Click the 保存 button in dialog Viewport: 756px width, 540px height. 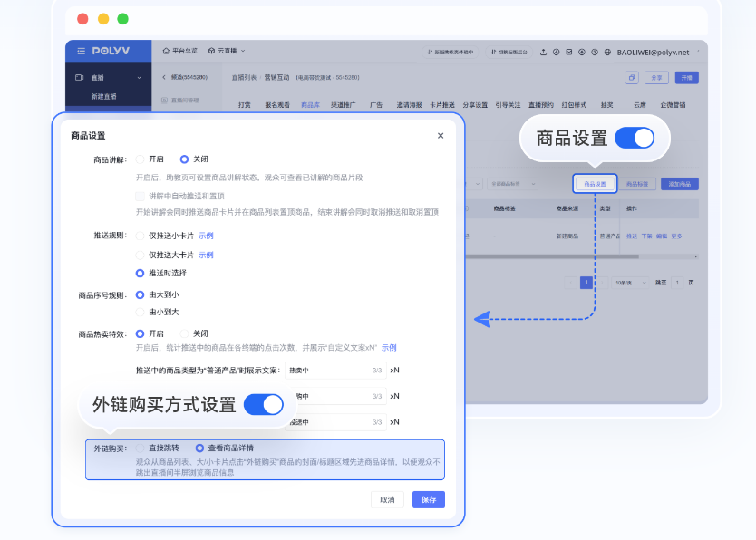428,499
